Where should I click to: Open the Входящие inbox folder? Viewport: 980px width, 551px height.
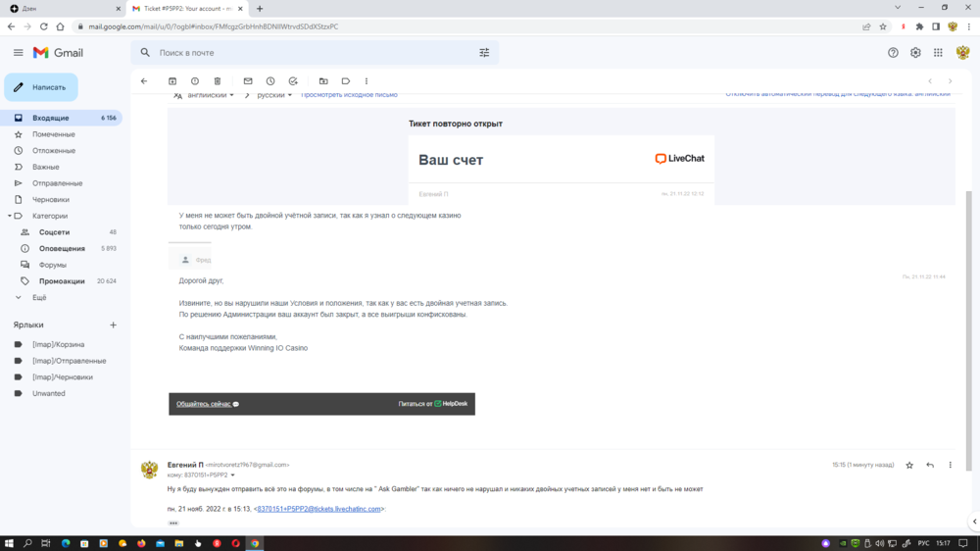click(51, 118)
